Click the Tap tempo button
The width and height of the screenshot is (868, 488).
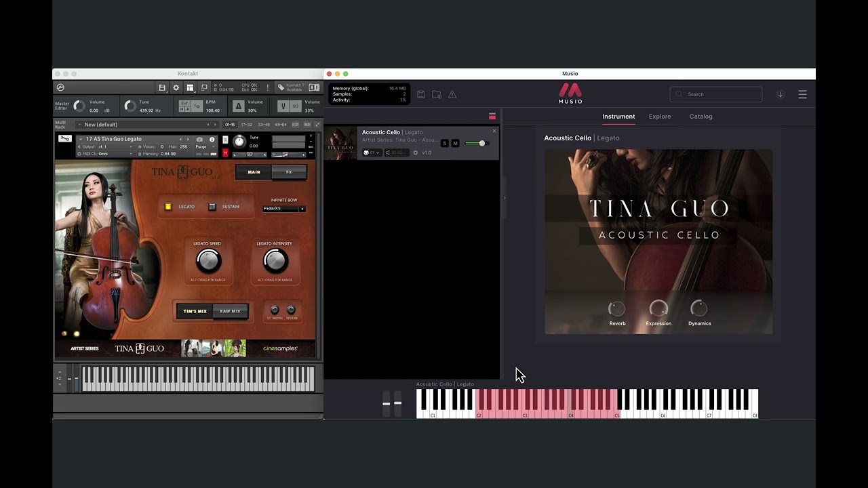coord(197,106)
